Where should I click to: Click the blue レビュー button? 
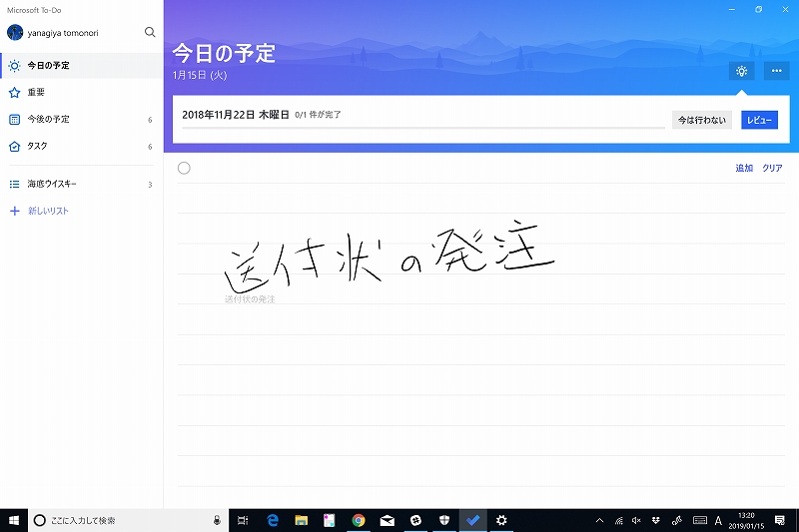pos(759,120)
